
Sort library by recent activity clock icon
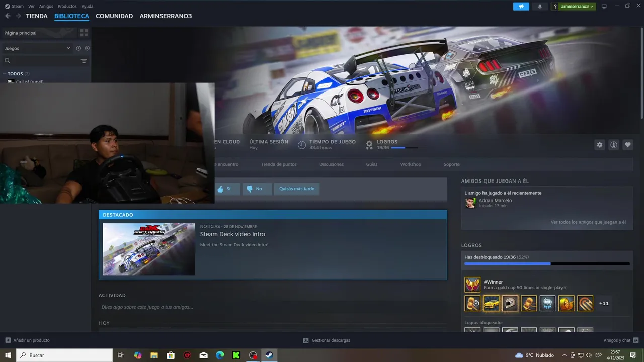pyautogui.click(x=78, y=48)
